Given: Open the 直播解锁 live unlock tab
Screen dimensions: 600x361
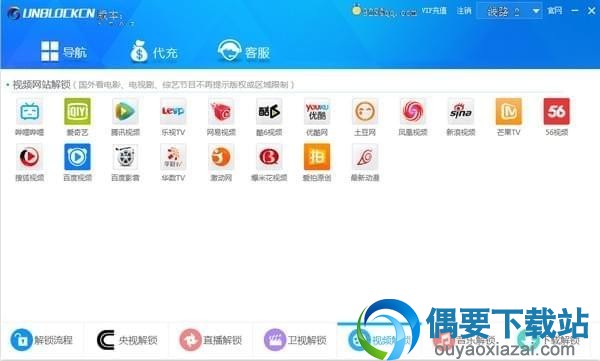Looking at the screenshot, I should point(211,340).
